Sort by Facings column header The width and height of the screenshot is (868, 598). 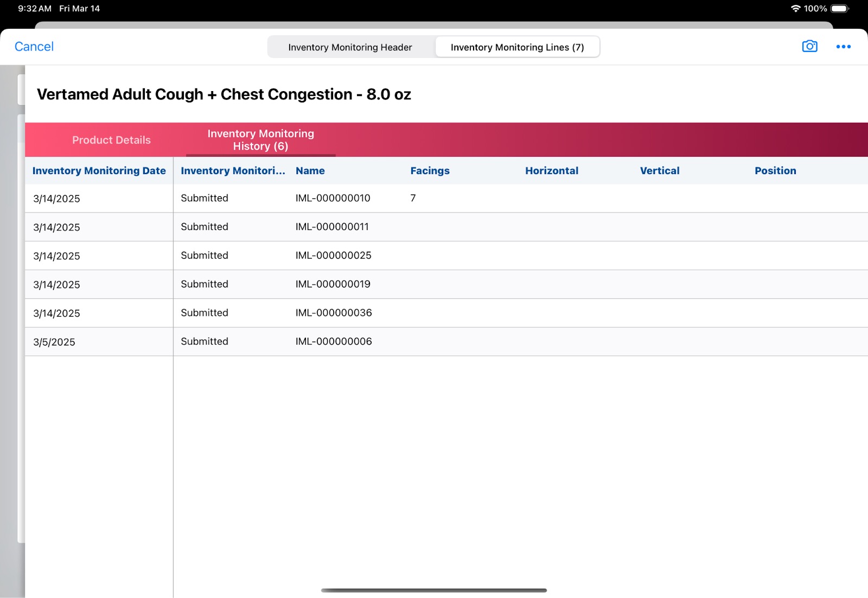click(x=430, y=171)
